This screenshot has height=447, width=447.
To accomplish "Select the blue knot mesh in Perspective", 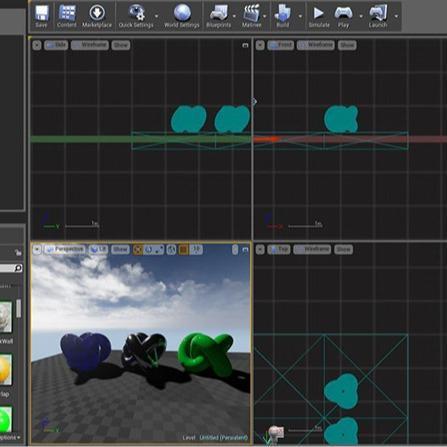I will [x=86, y=351].
